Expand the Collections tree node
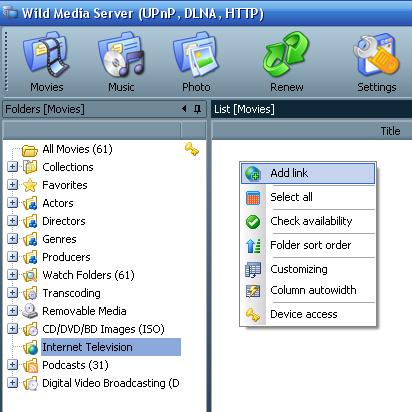 tap(12, 167)
